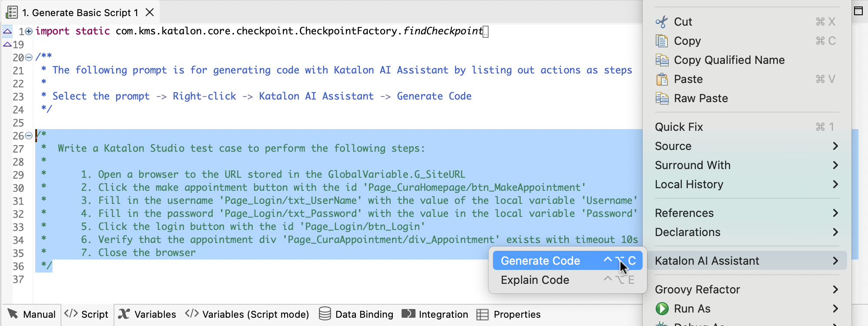Click the Data Binding database icon
Screen dimensions: 868x326
pyautogui.click(x=325, y=313)
